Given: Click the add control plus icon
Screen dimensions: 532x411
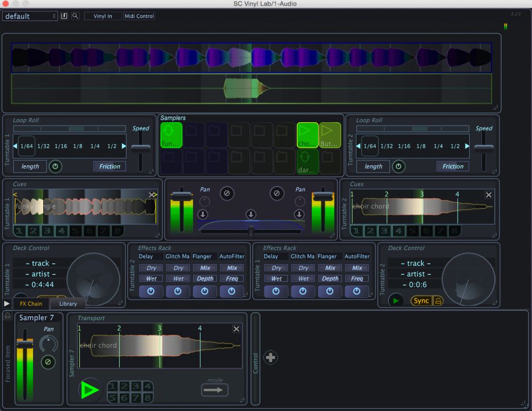Looking at the screenshot, I should coord(270,357).
